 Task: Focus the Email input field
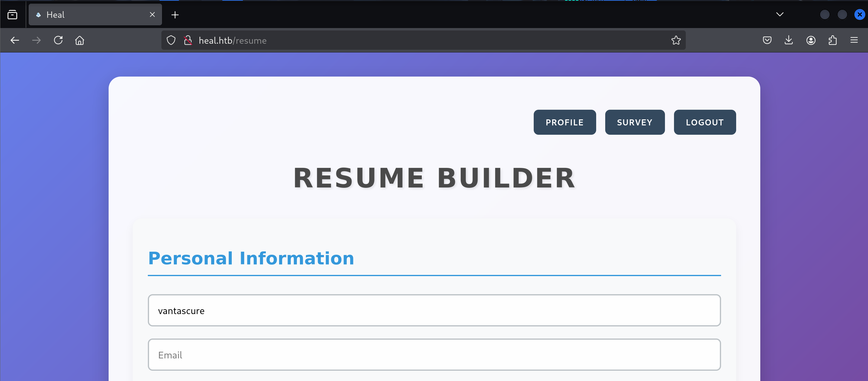click(x=434, y=355)
